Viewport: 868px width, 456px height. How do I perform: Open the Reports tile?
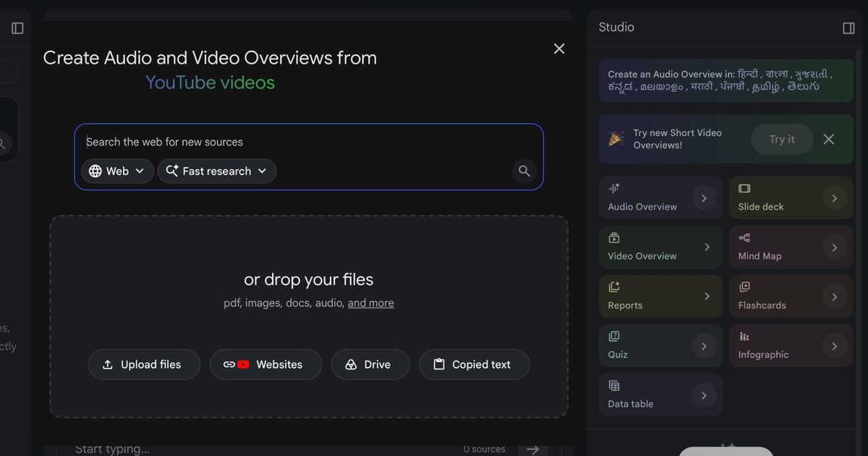coord(660,296)
